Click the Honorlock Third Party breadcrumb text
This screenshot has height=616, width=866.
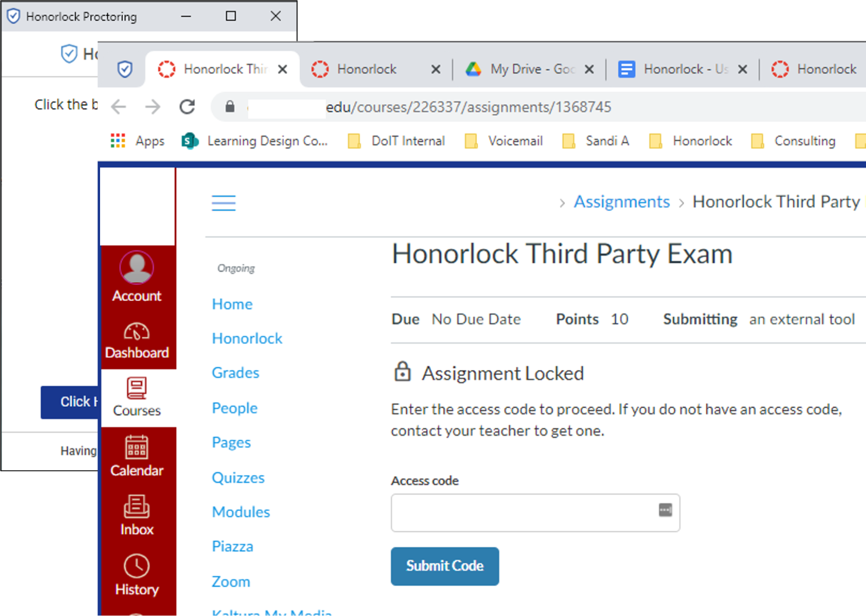point(777,202)
